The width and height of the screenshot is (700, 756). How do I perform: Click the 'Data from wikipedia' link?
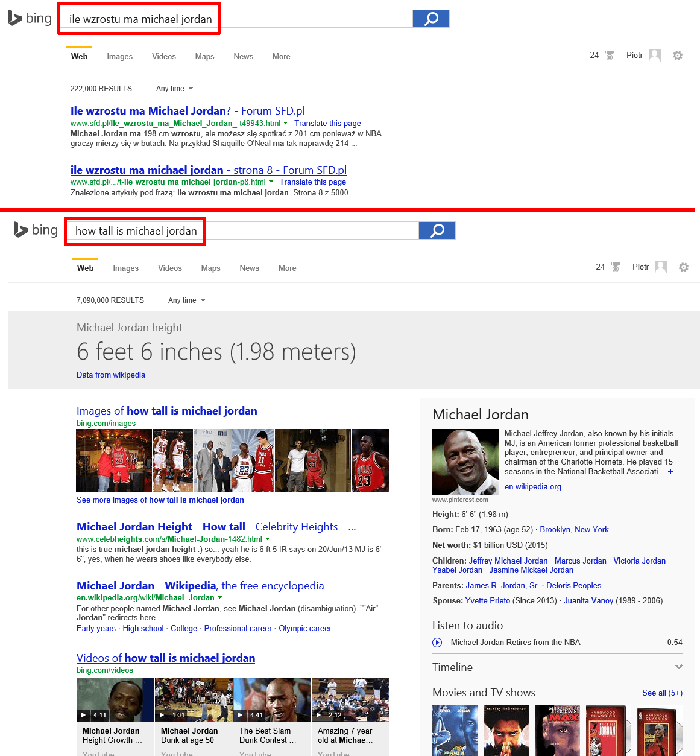pyautogui.click(x=111, y=375)
